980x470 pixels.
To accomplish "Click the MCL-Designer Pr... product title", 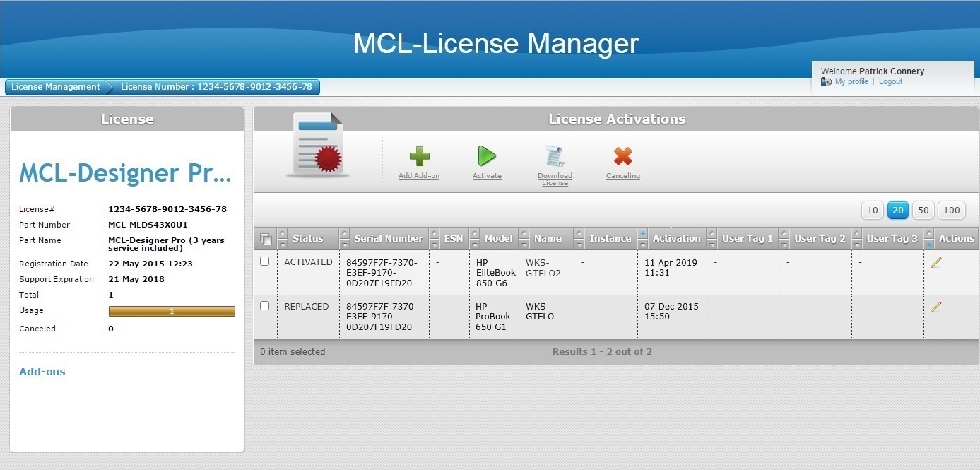I will [x=126, y=173].
